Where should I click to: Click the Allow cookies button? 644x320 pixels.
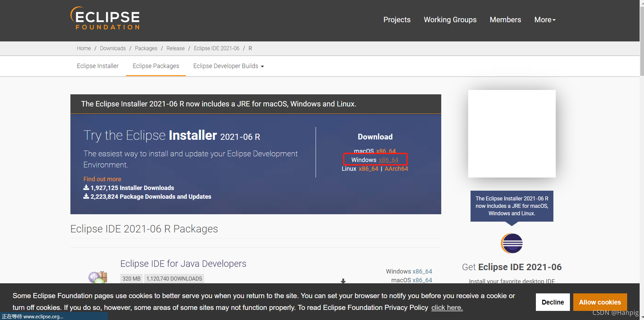click(600, 302)
